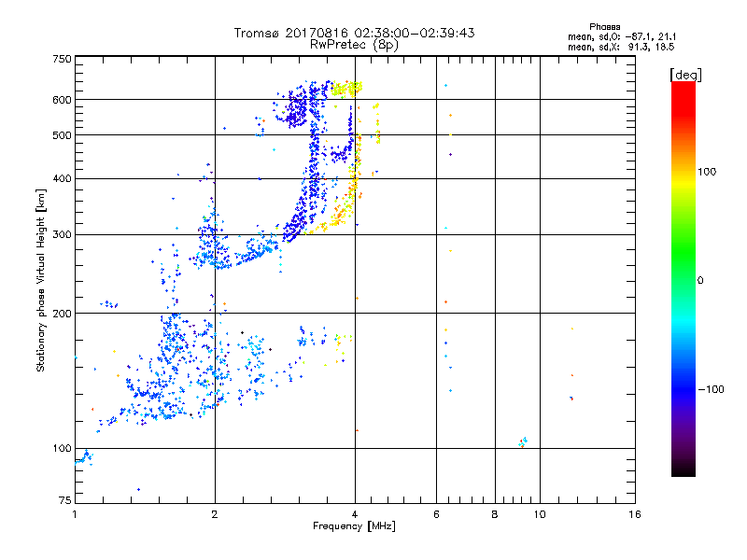
Task: Select the subtitle 'RwPretec (8p)'
Action: coord(354,45)
